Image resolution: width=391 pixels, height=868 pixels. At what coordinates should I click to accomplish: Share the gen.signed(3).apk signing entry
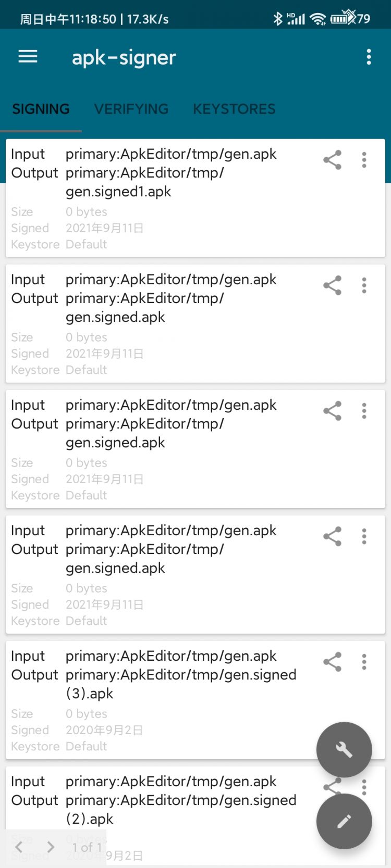point(332,662)
